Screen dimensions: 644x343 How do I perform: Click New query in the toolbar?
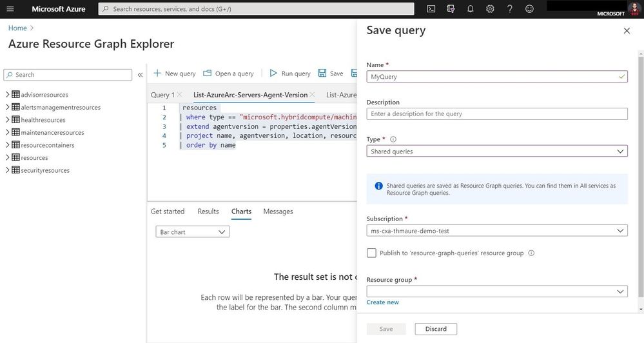175,73
